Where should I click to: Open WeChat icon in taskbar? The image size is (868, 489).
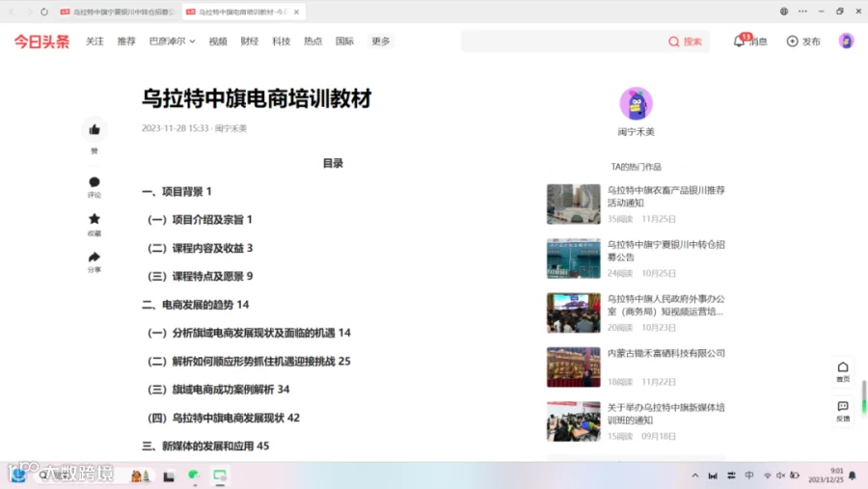[x=193, y=475]
